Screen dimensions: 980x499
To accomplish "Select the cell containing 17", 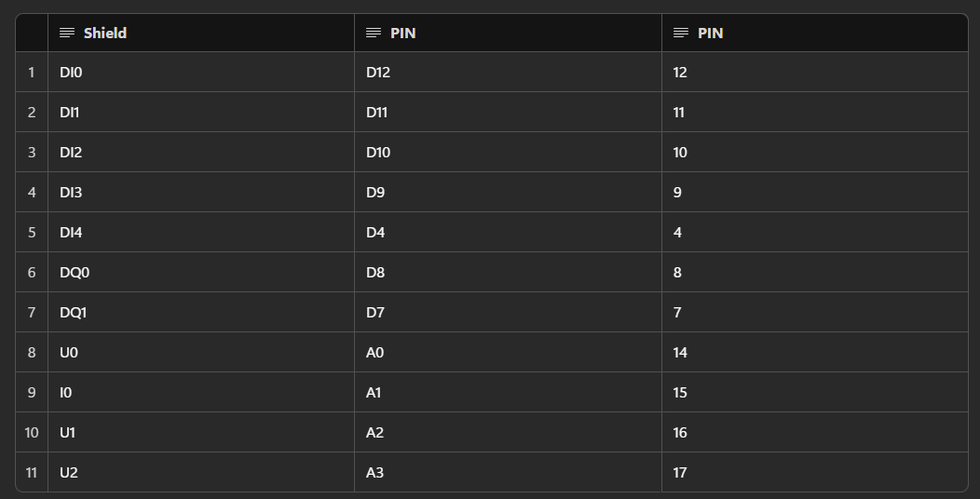I will point(680,473).
